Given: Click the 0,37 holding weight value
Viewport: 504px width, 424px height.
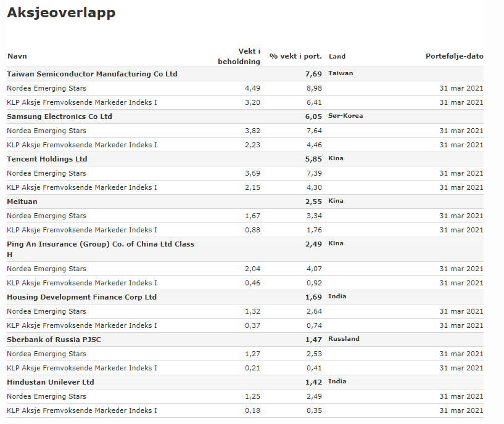Looking at the screenshot, I should pyautogui.click(x=253, y=325).
